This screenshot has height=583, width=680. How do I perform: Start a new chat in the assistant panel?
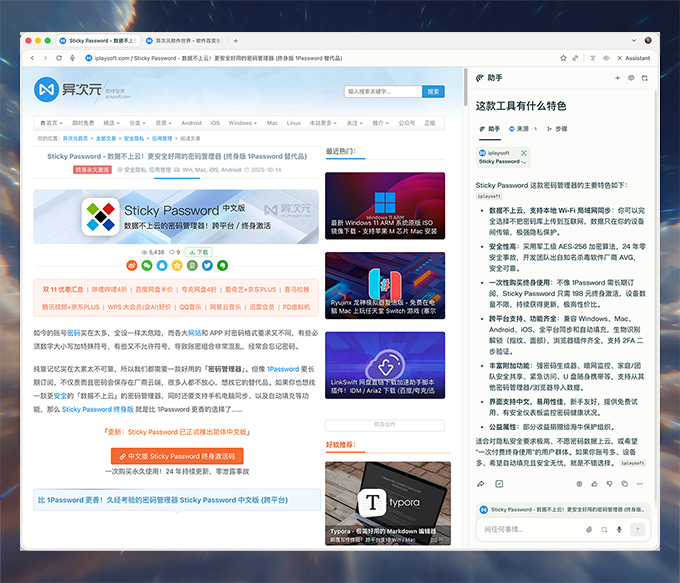[x=617, y=78]
